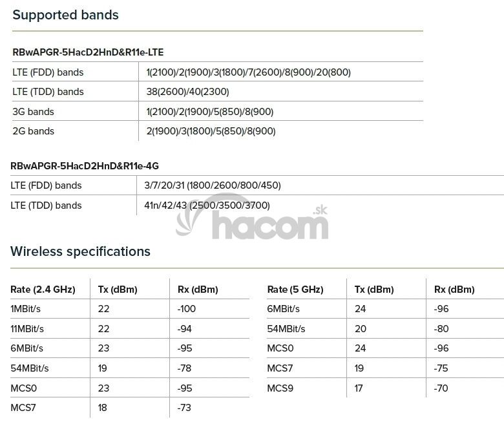Click the Supported bands heading
Screen dimensions: 504x433
(x=66, y=15)
